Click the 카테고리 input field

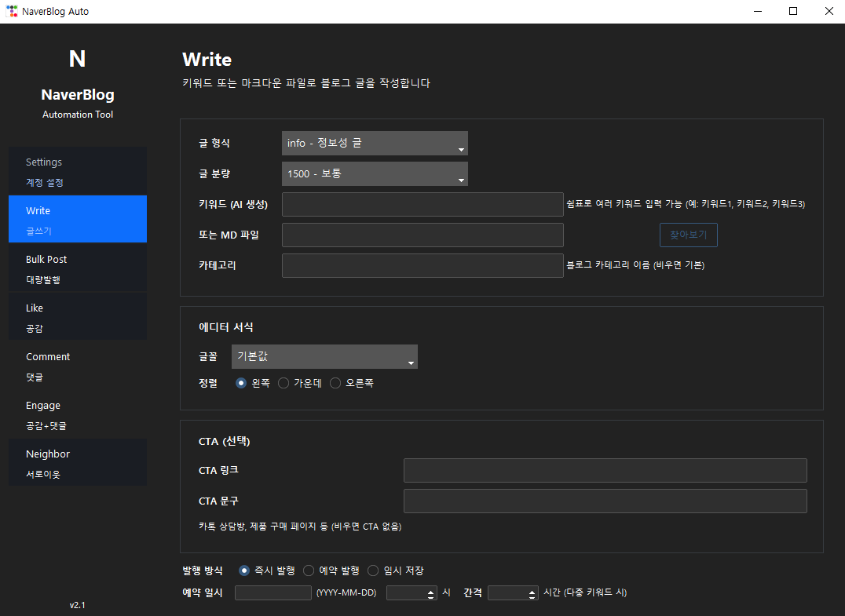pyautogui.click(x=422, y=265)
